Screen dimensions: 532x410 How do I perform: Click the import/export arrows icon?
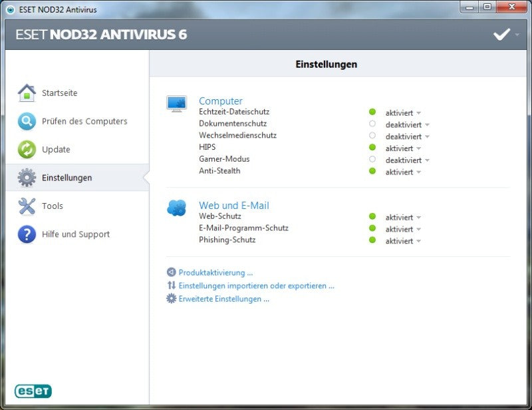(x=172, y=286)
